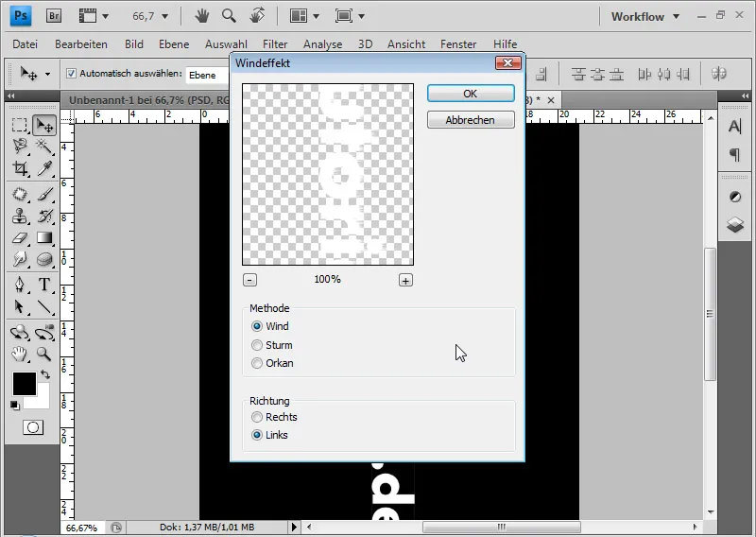Image resolution: width=756 pixels, height=537 pixels.
Task: Reset default foreground and background colors
Action: [15, 406]
